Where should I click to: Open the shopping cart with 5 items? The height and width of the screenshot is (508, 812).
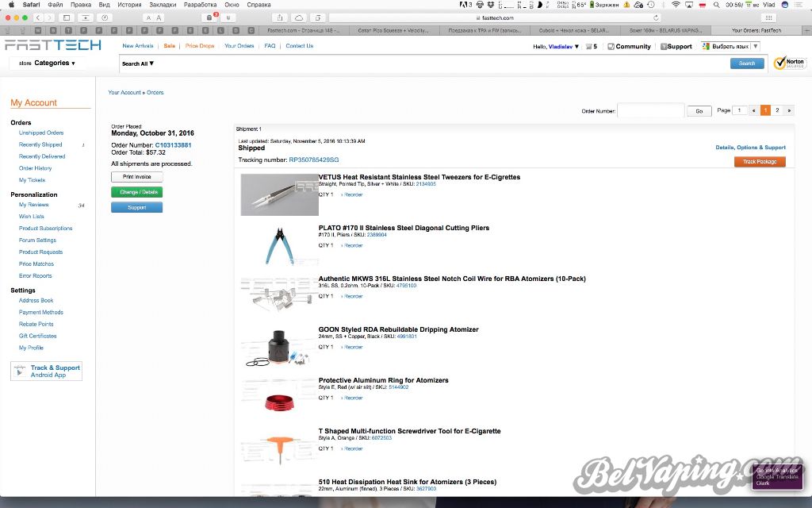[x=592, y=46]
